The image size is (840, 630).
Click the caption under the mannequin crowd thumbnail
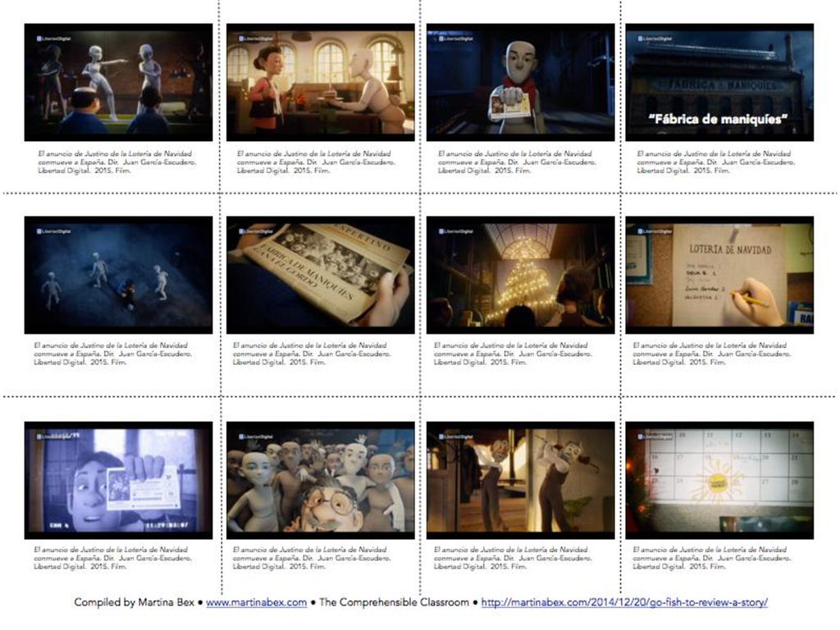[312, 558]
